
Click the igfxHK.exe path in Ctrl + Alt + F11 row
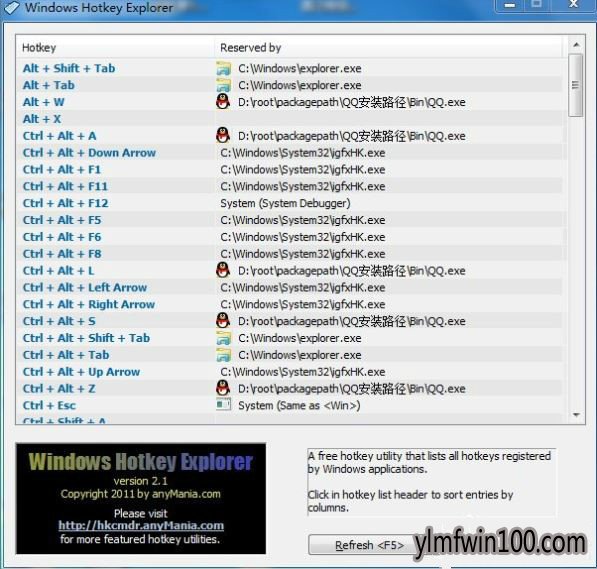(303, 186)
